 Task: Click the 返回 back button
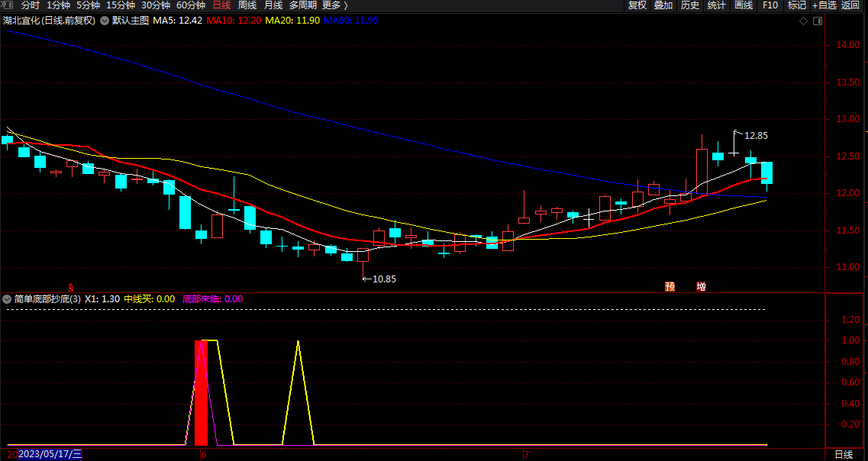(x=850, y=5)
